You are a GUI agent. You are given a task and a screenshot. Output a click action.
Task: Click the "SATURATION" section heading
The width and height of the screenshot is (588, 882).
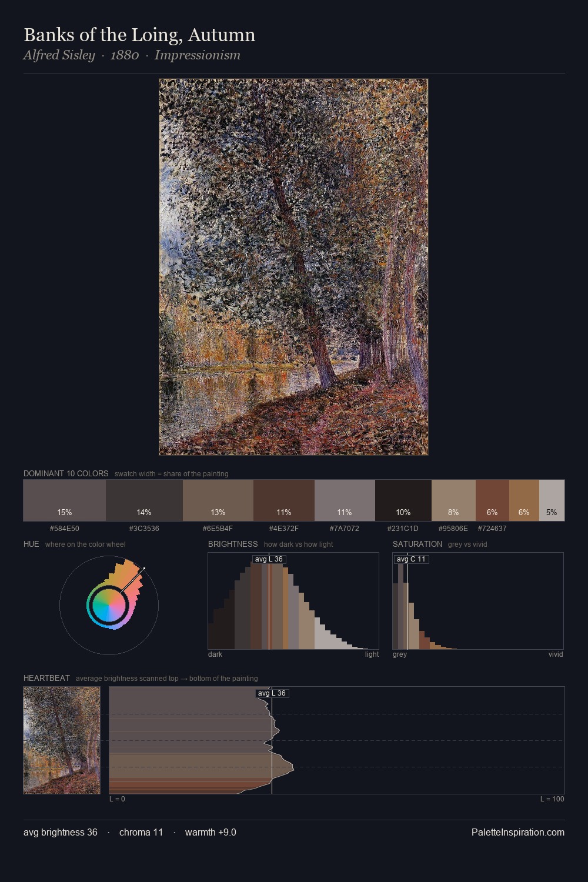click(x=417, y=544)
